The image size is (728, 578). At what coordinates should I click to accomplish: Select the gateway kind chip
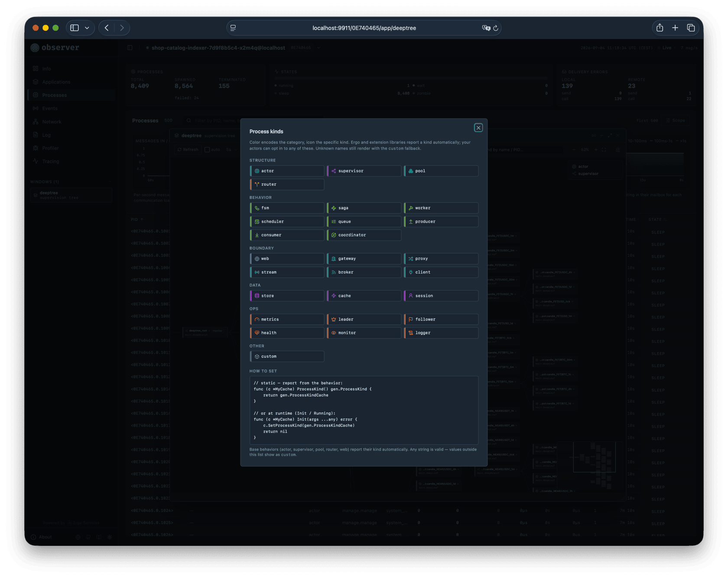(364, 259)
